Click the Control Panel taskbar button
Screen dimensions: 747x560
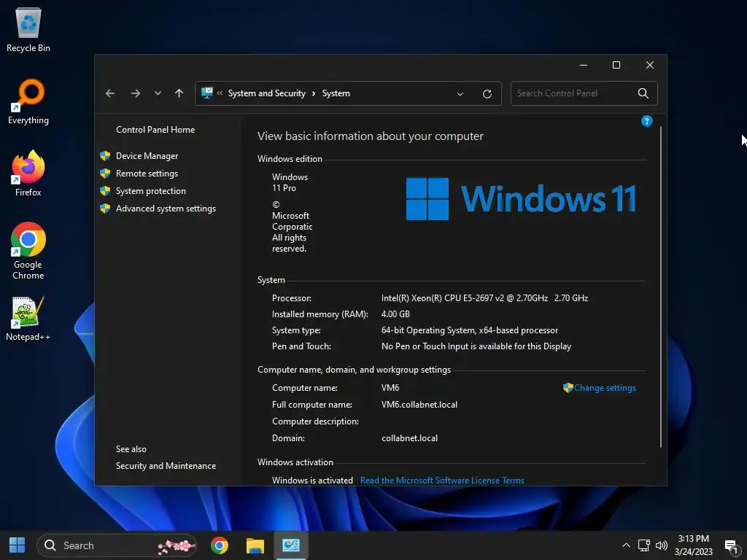point(290,545)
